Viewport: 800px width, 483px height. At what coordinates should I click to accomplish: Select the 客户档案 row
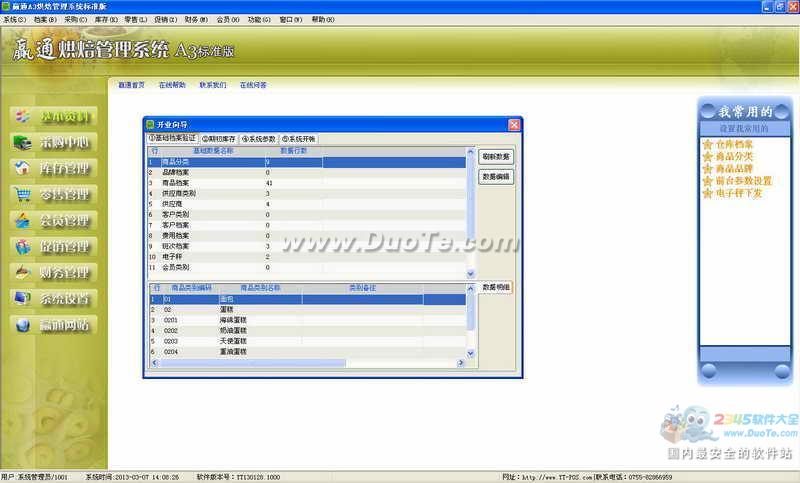click(307, 225)
